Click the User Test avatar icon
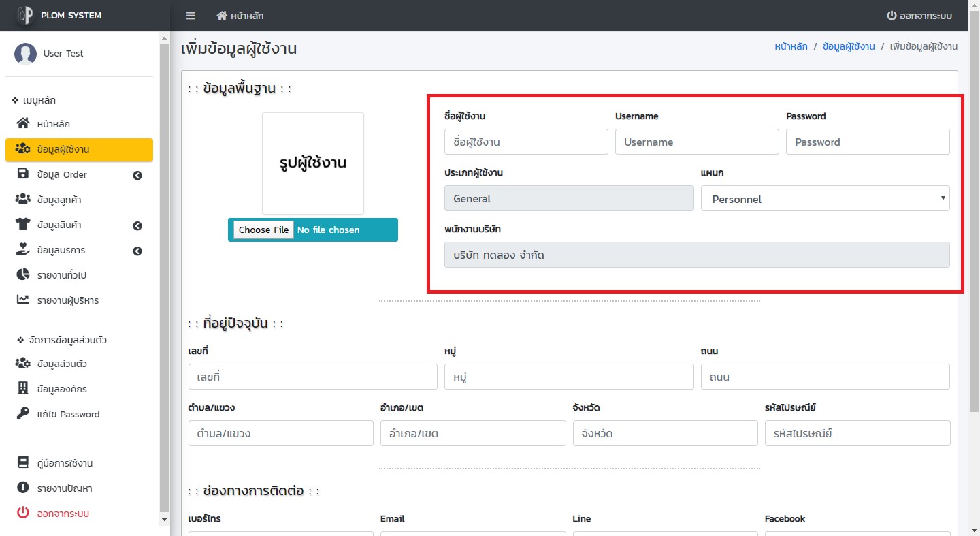Viewport: 980px width, 536px height. tap(25, 54)
